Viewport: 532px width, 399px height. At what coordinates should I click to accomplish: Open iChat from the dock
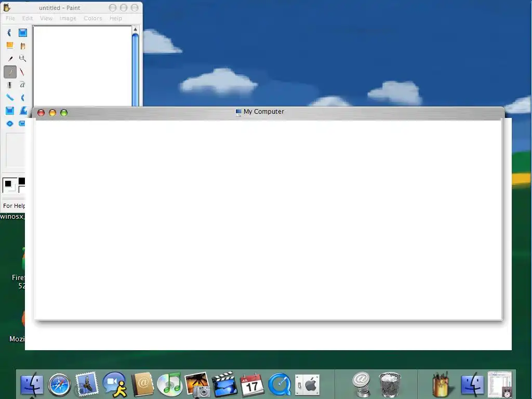click(x=115, y=385)
